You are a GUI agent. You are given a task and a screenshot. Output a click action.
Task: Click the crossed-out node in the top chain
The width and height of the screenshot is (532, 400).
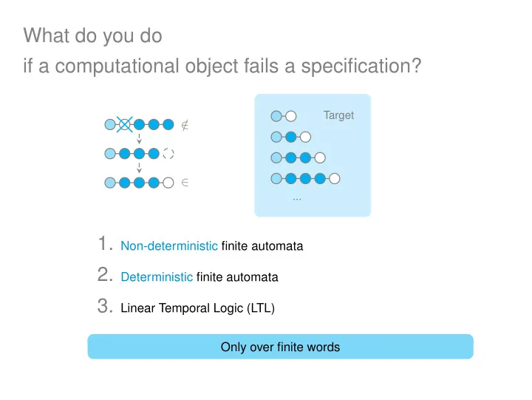(x=125, y=124)
